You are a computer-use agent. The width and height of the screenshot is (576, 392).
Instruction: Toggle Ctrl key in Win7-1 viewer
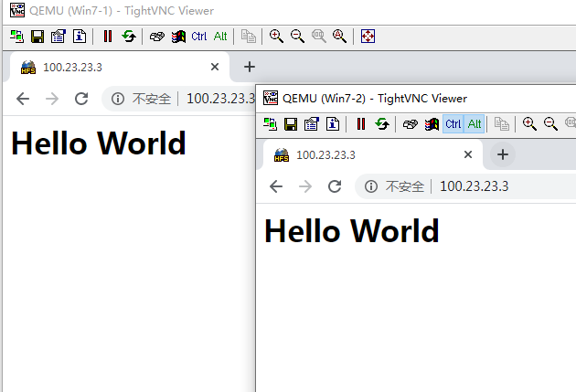[x=199, y=37]
